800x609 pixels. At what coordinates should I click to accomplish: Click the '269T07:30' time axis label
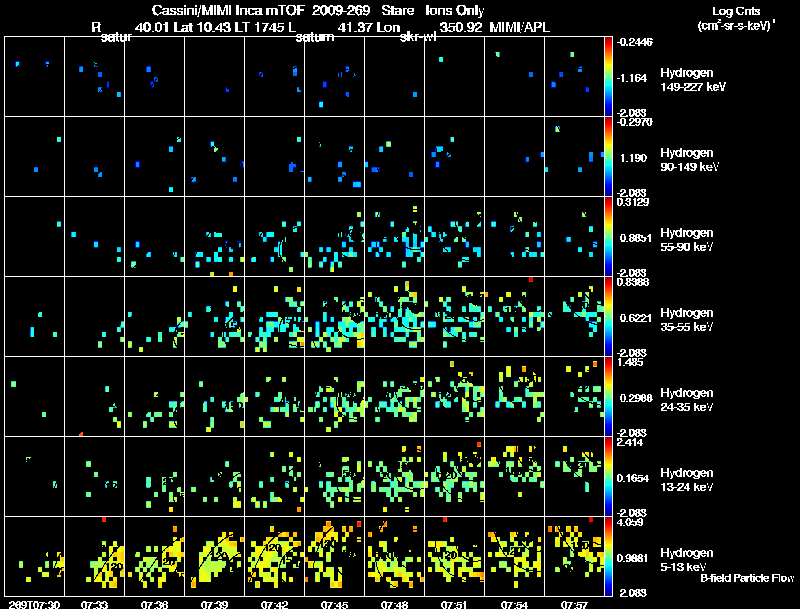coord(34,604)
